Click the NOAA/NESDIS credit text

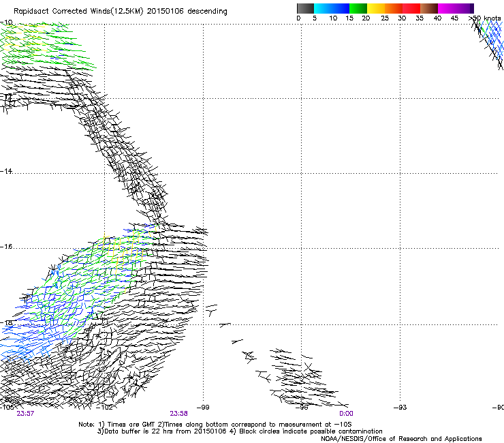[x=401, y=439]
